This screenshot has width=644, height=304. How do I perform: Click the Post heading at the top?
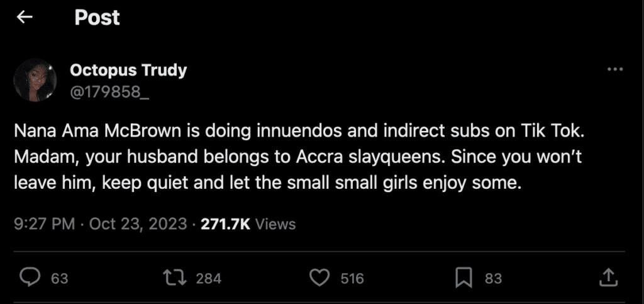pos(97,18)
